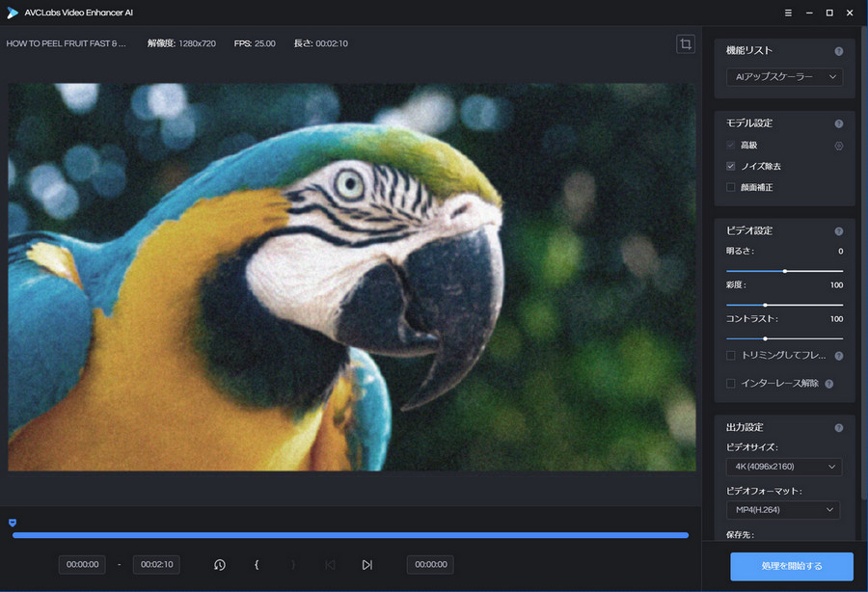Click the ビデオサイズ: label
This screenshot has height=592, width=868.
(751, 447)
